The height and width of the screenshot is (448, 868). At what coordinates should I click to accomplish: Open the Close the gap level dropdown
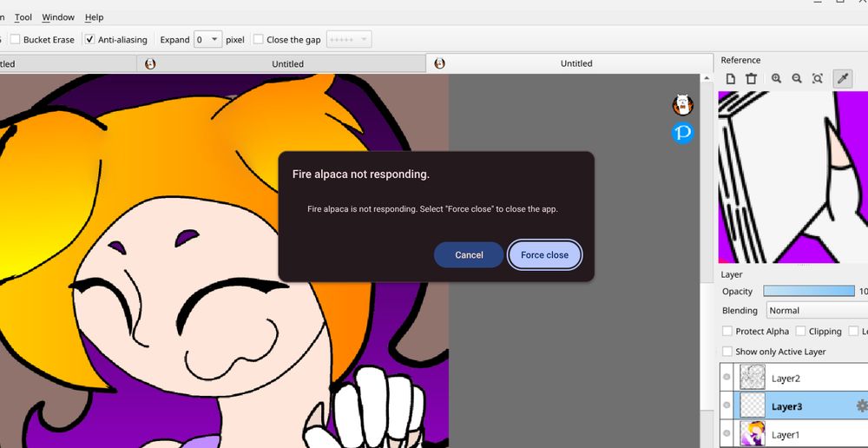pyautogui.click(x=349, y=39)
